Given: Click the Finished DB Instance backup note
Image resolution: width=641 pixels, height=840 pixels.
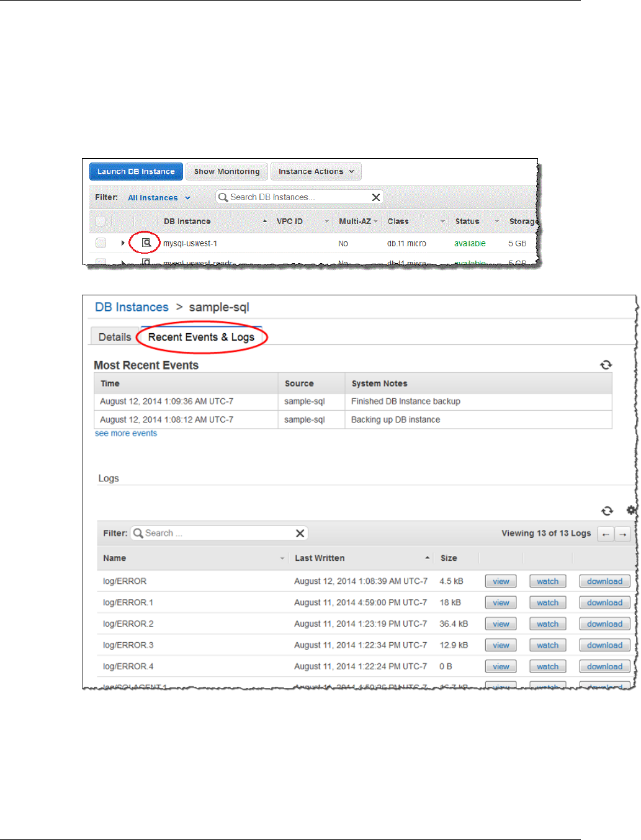Looking at the screenshot, I should (406, 401).
